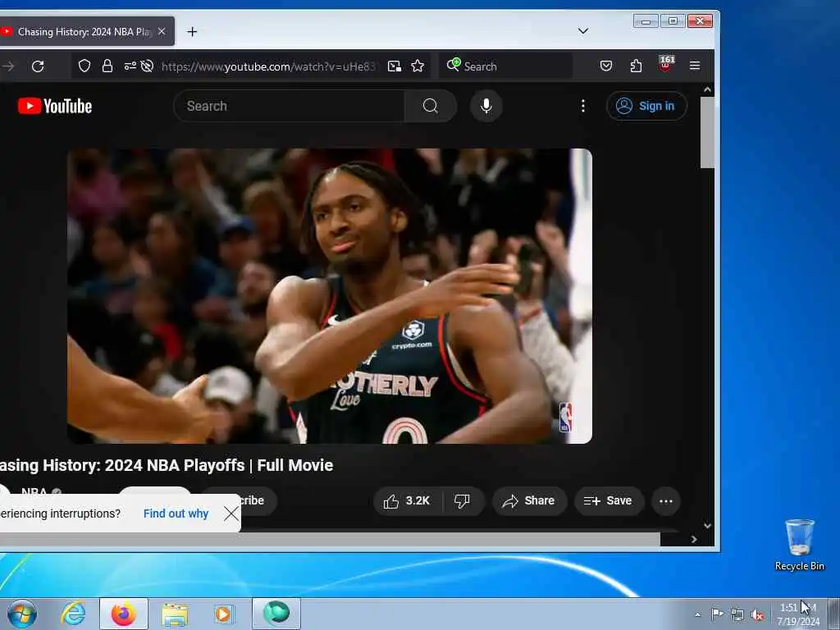Click the taskbar clock and date
This screenshot has width=840, height=630.
(x=798, y=614)
